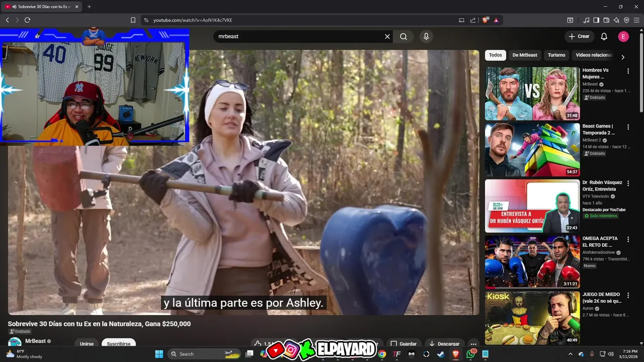Open the Brave hamburger main menu
This screenshot has height=362, width=644.
tap(636, 20)
